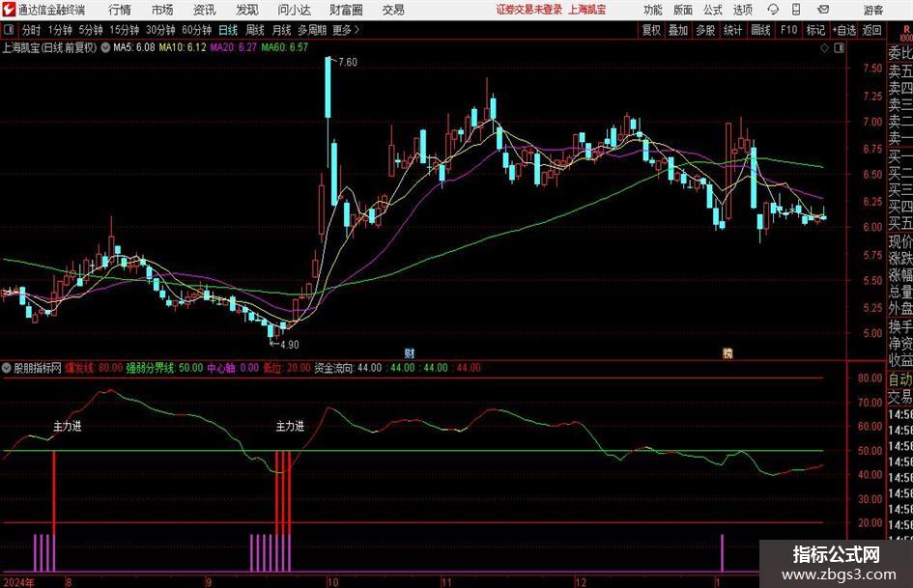This screenshot has height=588, width=913.
Task: Click the 游客 guest account label
Action: (872, 10)
